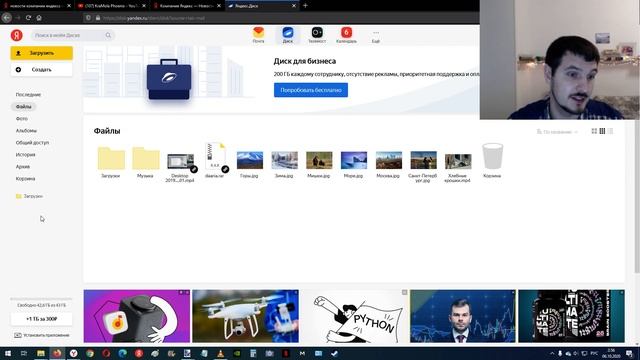
Task: Open VLC player from the taskbar
Action: coord(220,353)
